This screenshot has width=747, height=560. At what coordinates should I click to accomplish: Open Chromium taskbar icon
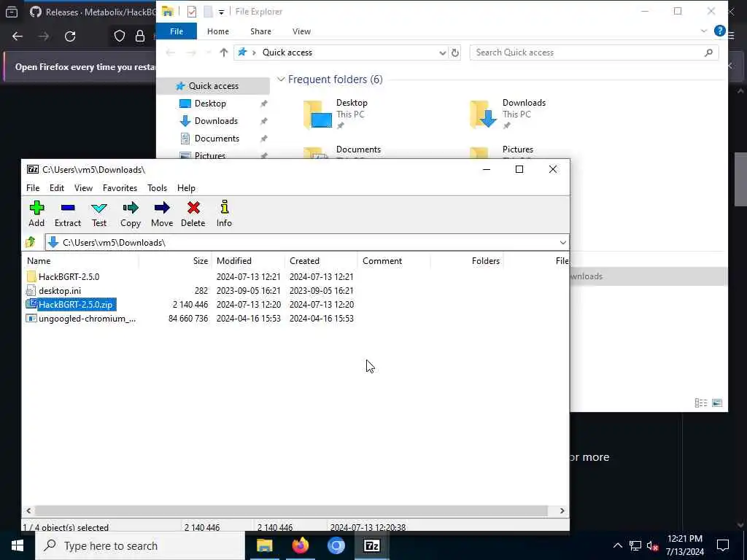tap(336, 545)
